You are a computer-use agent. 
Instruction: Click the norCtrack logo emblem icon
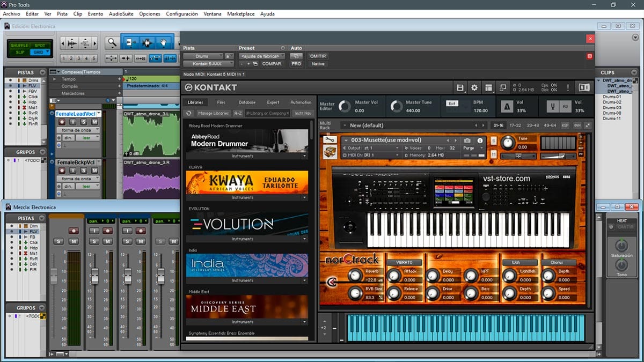(331, 282)
